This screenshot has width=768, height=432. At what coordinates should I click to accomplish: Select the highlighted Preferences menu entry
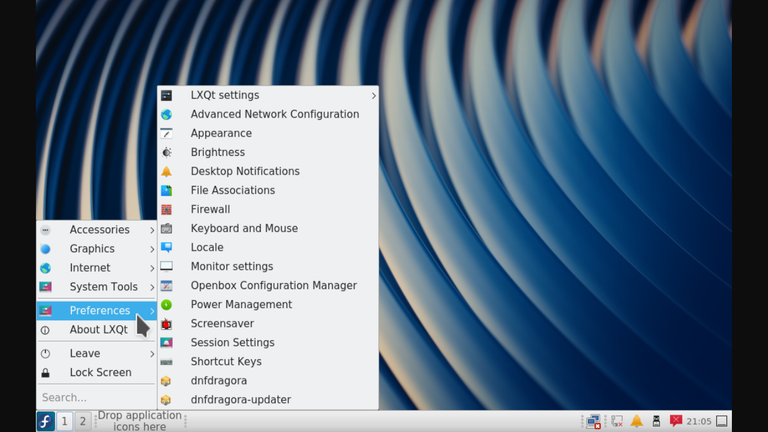(x=96, y=311)
